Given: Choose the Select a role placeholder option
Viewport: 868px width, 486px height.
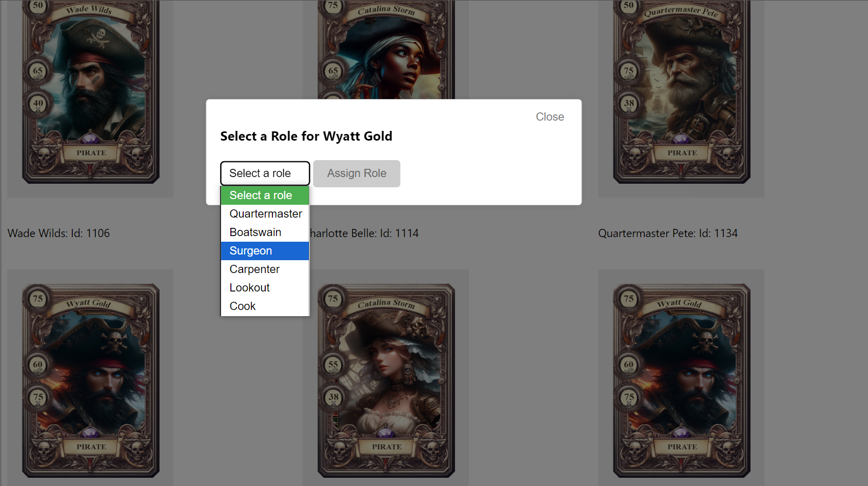Looking at the screenshot, I should pos(265,196).
